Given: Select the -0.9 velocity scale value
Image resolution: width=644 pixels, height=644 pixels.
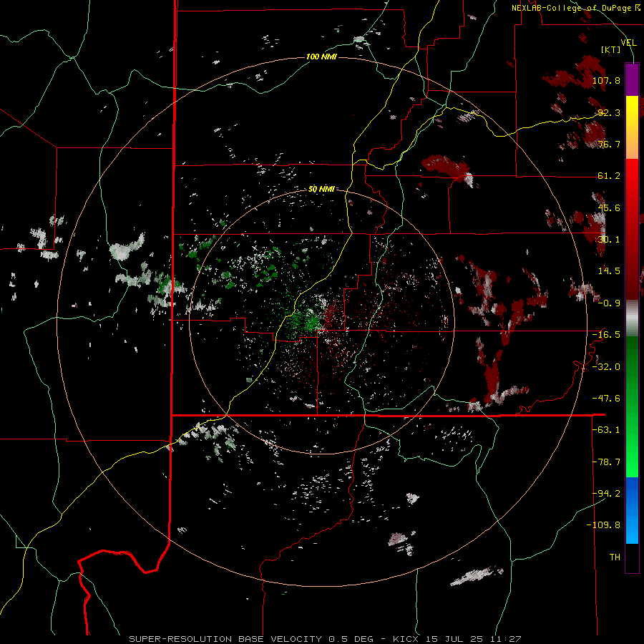Looking at the screenshot, I should (609, 303).
